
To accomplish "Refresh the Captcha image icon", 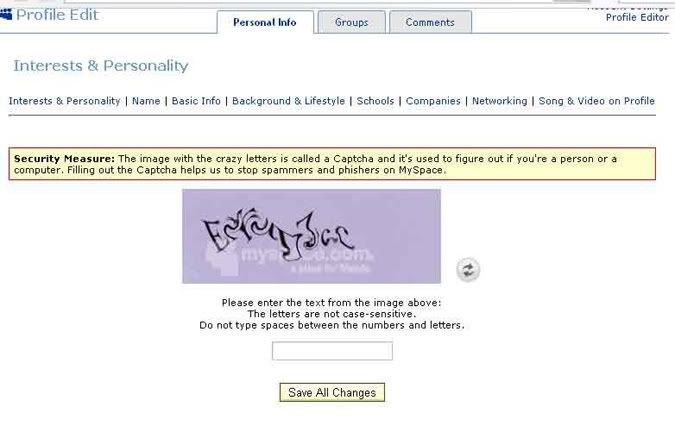I will pos(468,270).
